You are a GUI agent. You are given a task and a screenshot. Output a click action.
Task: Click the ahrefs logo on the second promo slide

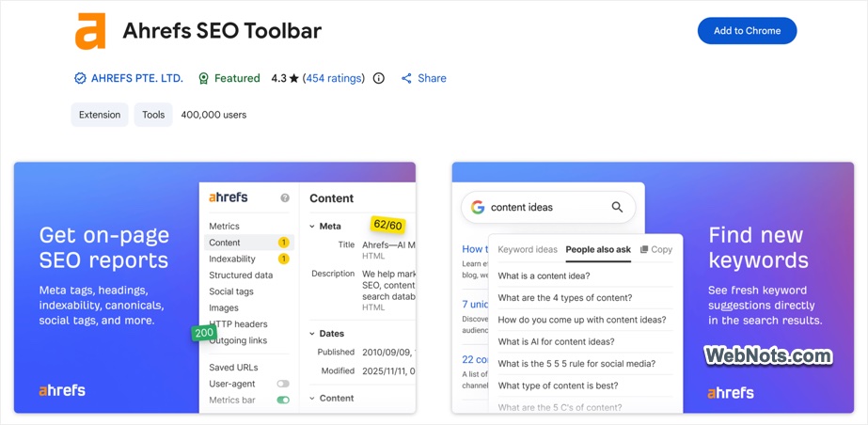730,393
